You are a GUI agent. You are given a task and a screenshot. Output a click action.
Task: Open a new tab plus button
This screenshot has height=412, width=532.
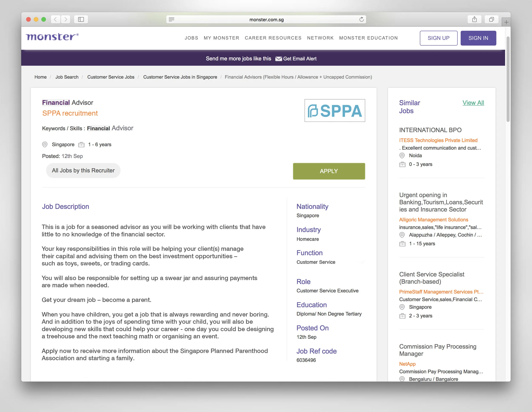click(x=506, y=22)
